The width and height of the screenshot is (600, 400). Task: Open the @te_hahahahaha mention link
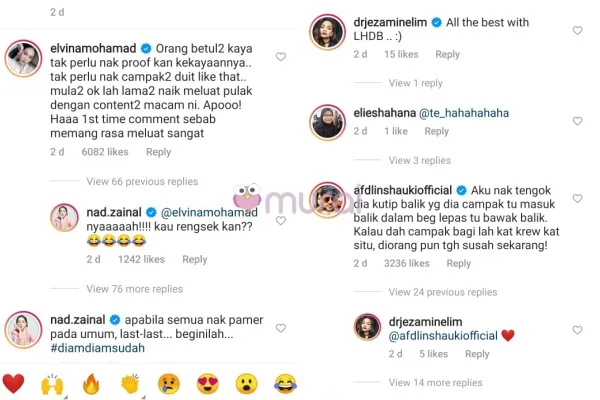coord(464,113)
